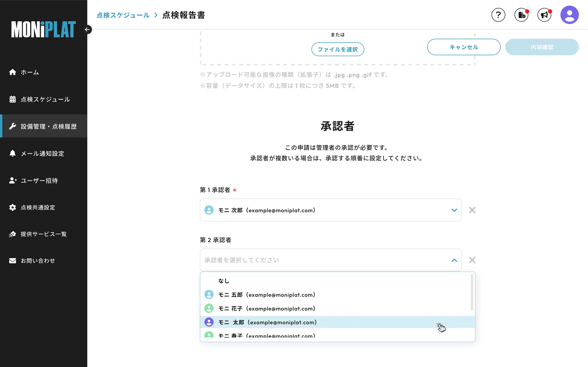Open the purple user account avatar
This screenshot has width=588, height=367.
[569, 15]
